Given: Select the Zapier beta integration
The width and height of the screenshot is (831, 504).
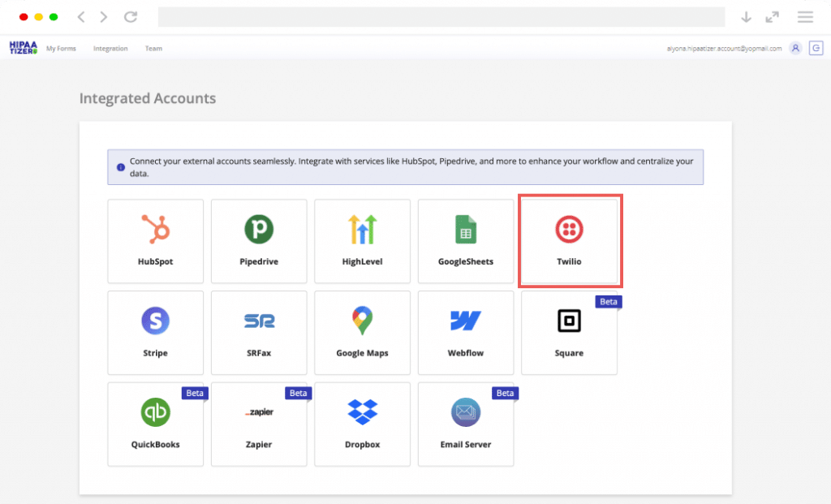Looking at the screenshot, I should pos(258,424).
